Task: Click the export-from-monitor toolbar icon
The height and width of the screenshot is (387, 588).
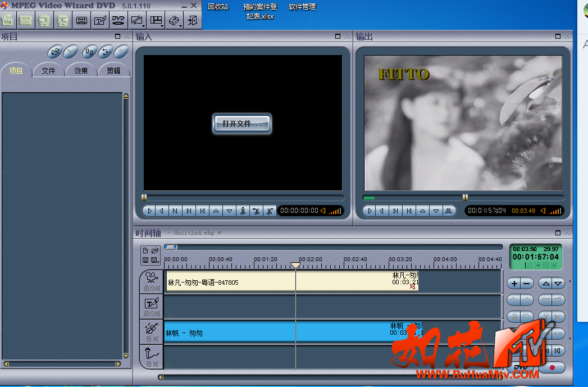Action: coord(63,20)
